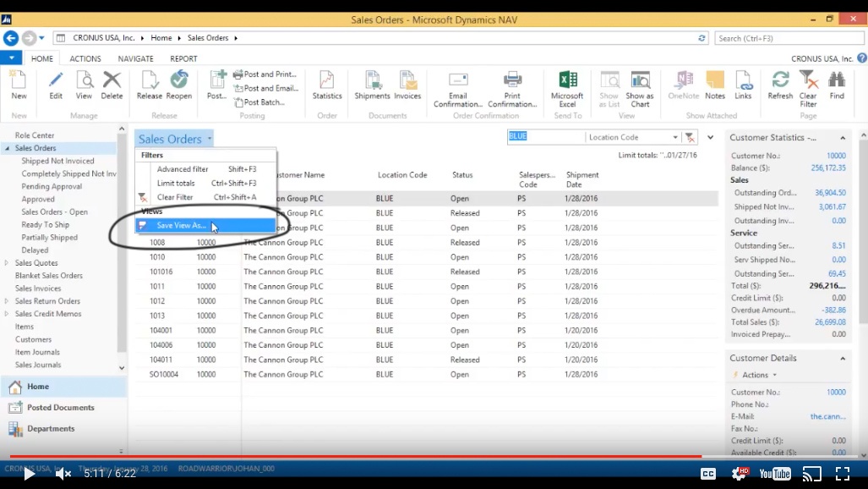This screenshot has height=489, width=868.
Task: Open the View document icon
Action: pyautogui.click(x=85, y=85)
